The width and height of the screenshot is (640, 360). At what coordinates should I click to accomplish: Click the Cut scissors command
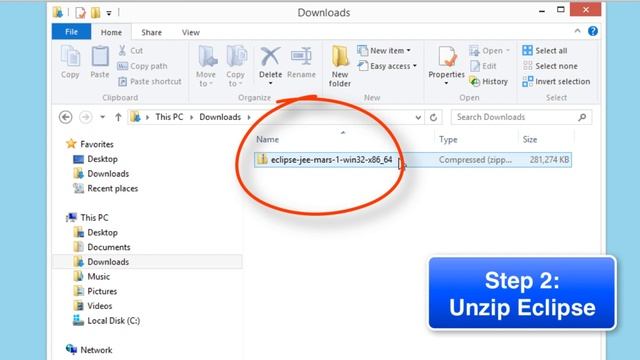131,51
